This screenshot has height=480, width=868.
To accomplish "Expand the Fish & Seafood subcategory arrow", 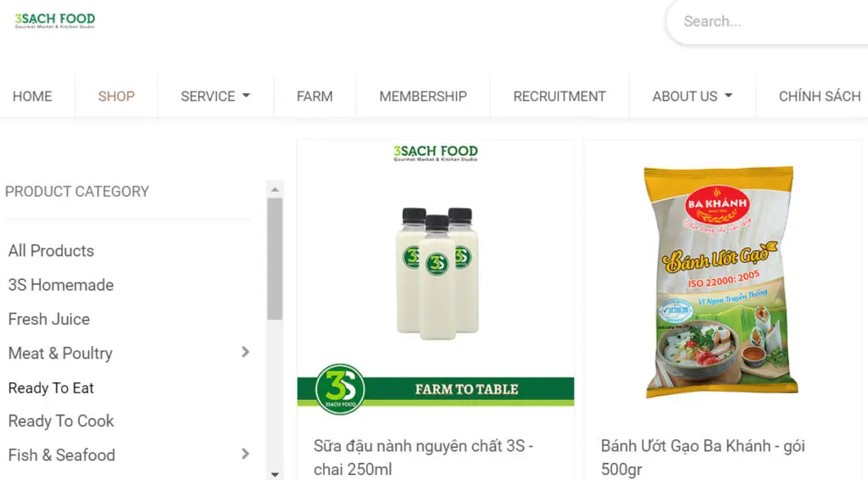I will 245,454.
